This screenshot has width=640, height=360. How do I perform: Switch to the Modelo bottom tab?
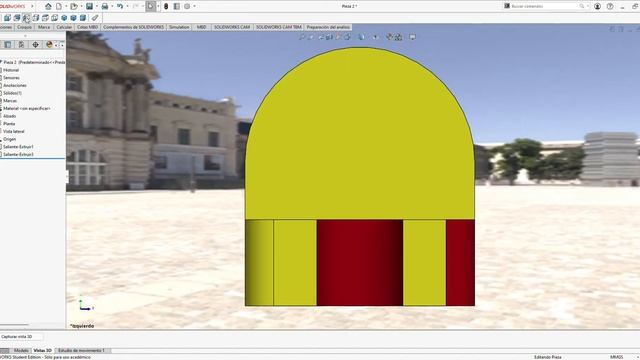[21, 350]
